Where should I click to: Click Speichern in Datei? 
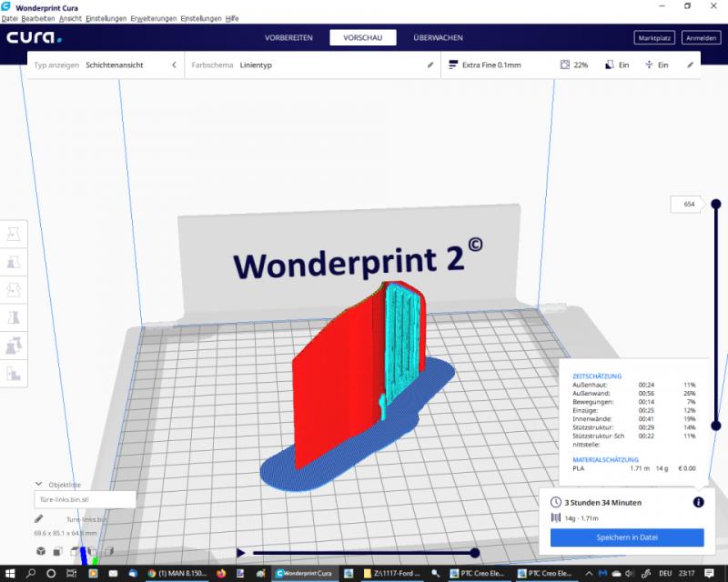pos(627,537)
